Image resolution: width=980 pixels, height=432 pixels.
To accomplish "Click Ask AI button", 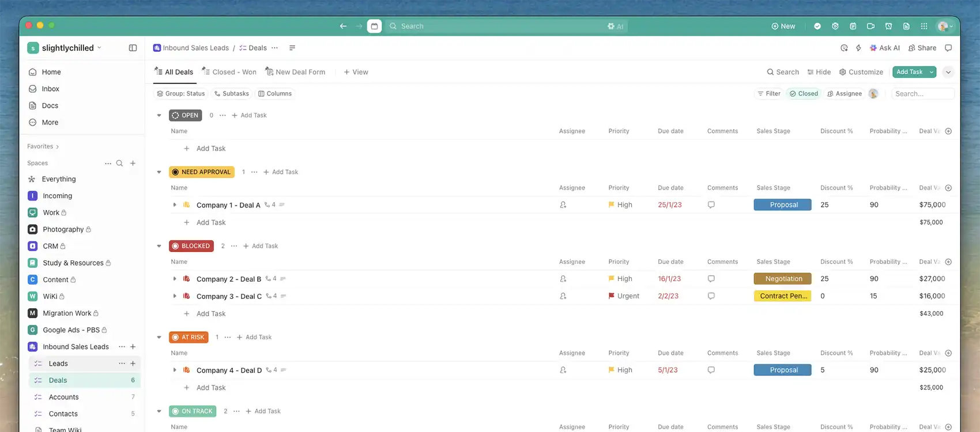I will [x=885, y=48].
